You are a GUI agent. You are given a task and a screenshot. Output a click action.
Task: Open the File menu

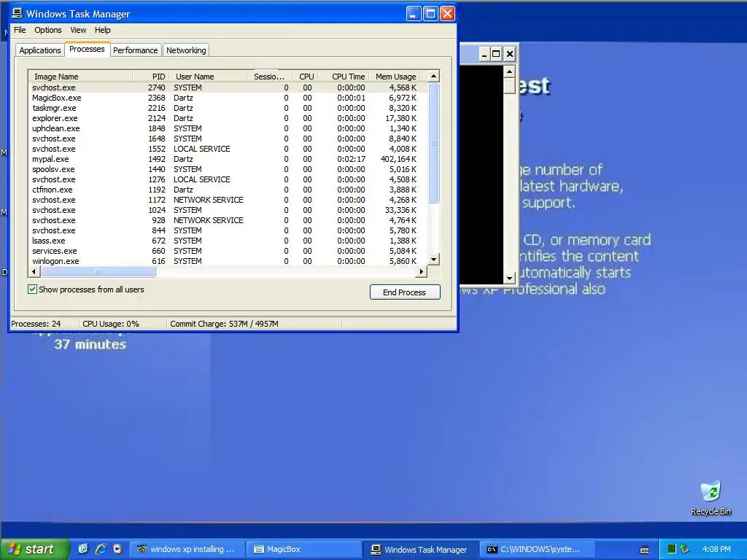pos(20,30)
